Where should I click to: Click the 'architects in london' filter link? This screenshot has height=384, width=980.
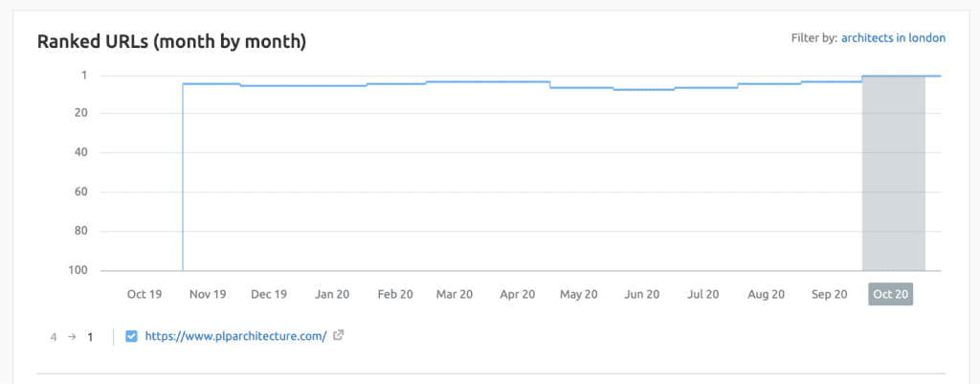[x=893, y=38]
